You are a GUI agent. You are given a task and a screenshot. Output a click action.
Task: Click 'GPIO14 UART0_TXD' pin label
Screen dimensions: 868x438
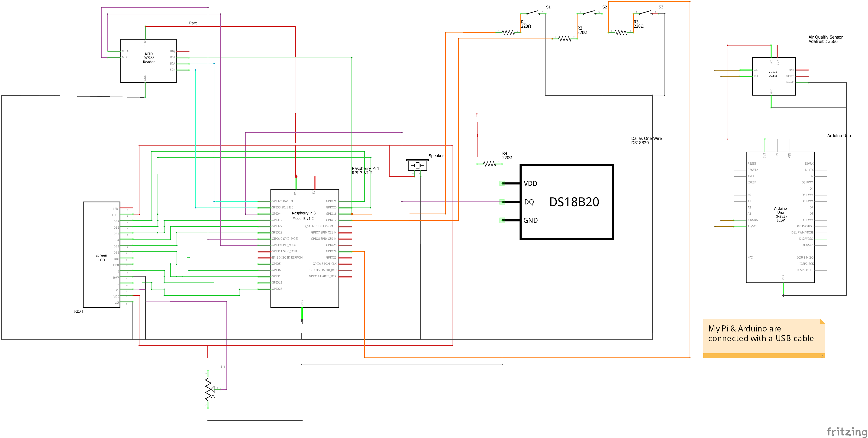322,276
